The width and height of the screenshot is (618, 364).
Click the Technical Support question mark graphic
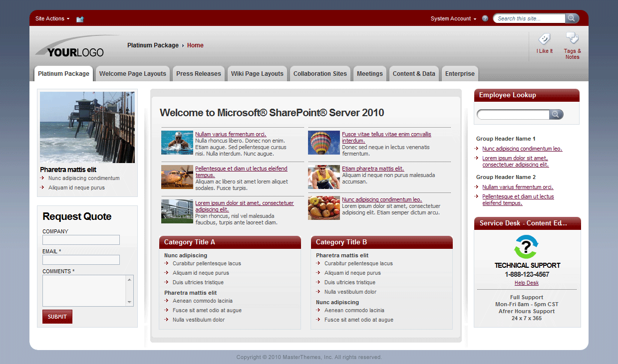pyautogui.click(x=527, y=247)
